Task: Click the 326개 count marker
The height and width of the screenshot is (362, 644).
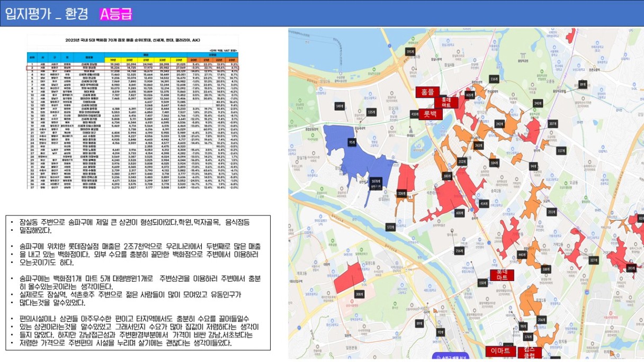Action: [x=401, y=193]
